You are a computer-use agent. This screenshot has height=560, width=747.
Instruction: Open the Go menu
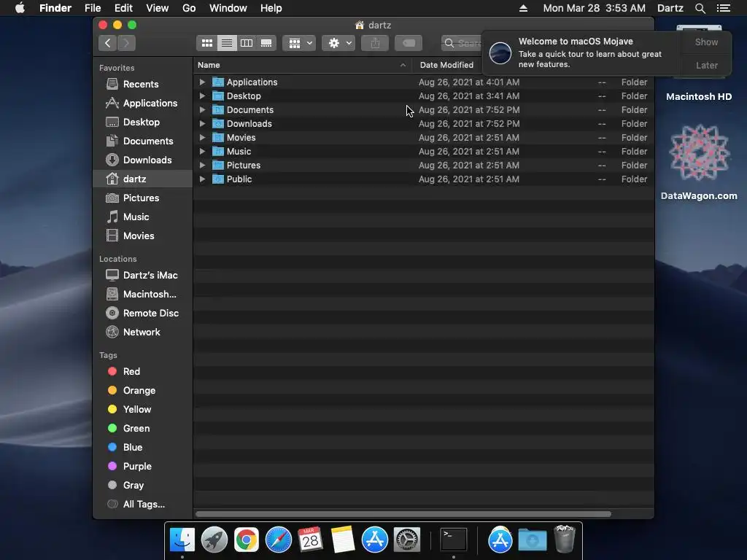tap(189, 8)
